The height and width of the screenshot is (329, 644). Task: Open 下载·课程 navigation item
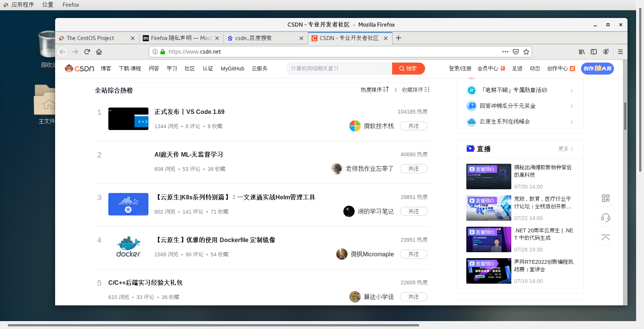coord(130,69)
